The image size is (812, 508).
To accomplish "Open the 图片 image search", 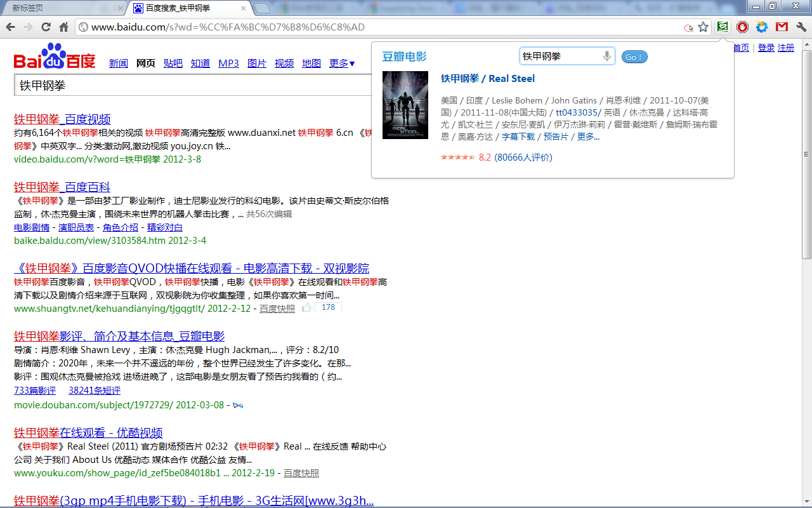I will click(257, 63).
